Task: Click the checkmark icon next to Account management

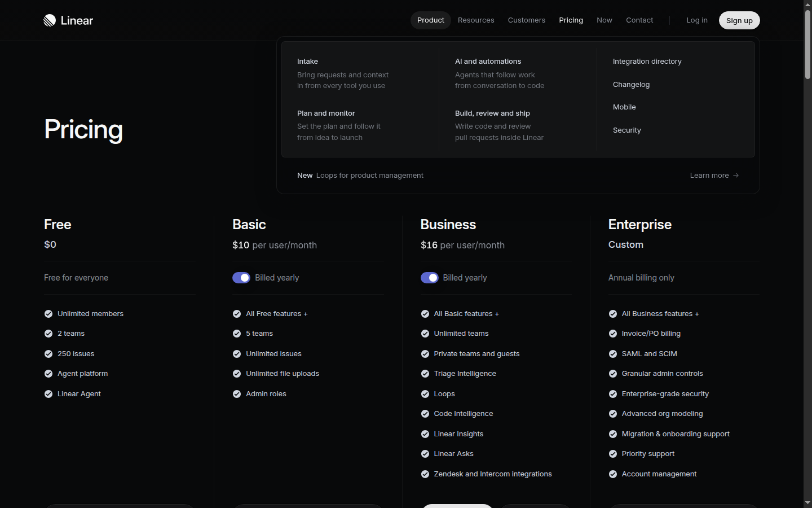Action: pyautogui.click(x=613, y=474)
